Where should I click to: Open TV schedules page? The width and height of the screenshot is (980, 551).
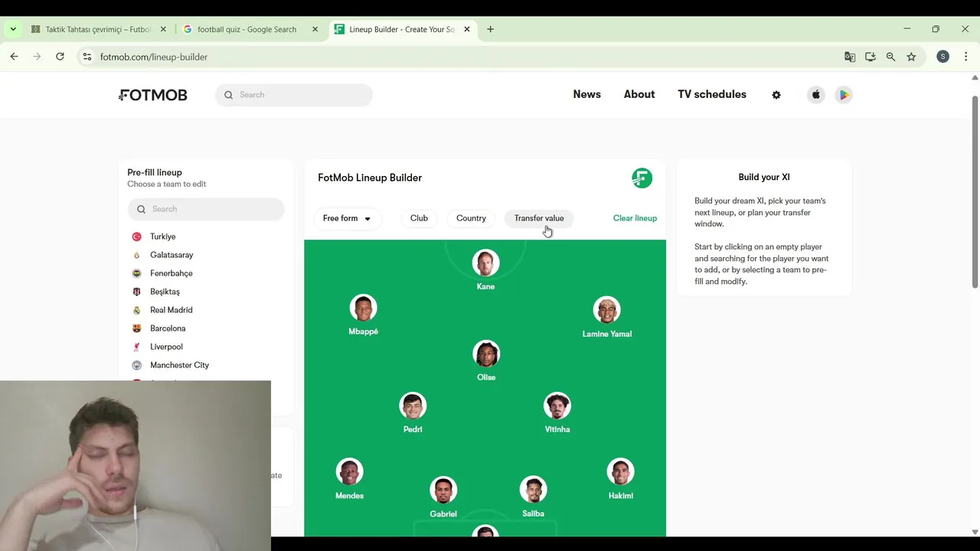pos(712,94)
